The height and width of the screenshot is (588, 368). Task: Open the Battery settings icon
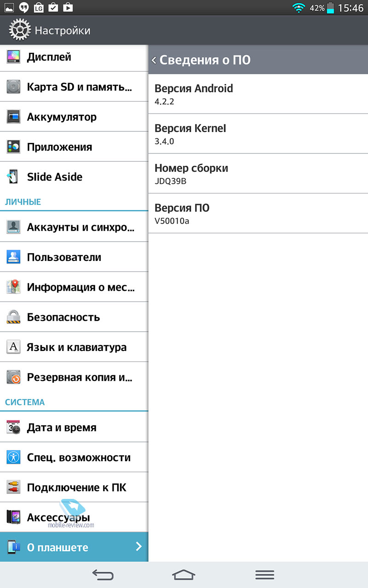[x=13, y=117]
